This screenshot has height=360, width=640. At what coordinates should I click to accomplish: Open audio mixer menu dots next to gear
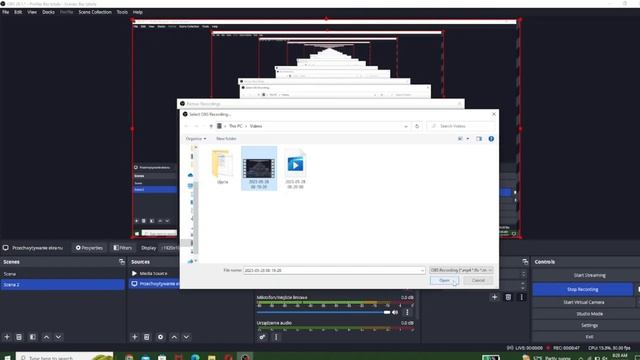(276, 337)
